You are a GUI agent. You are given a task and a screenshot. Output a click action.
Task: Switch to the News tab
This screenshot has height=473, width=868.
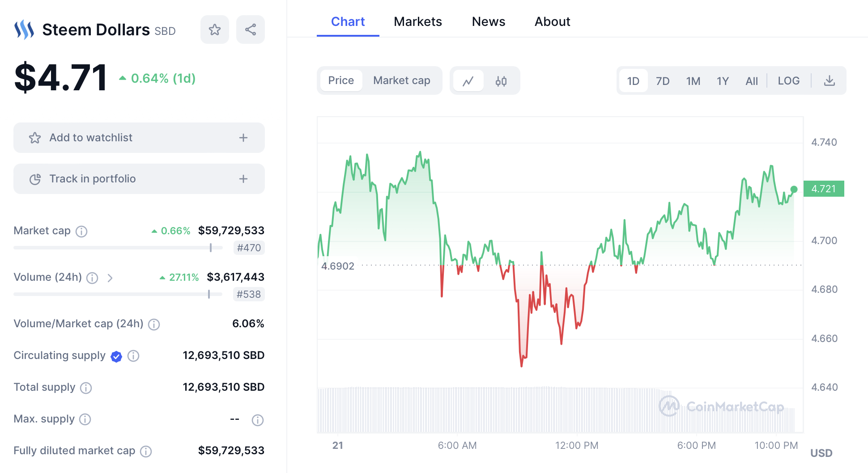(x=488, y=21)
